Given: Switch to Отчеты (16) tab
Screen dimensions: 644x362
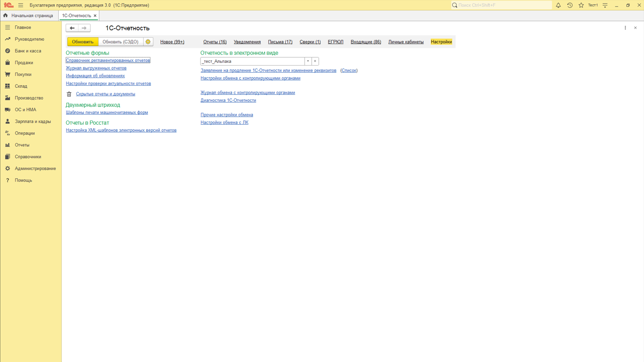Looking at the screenshot, I should [x=215, y=42].
